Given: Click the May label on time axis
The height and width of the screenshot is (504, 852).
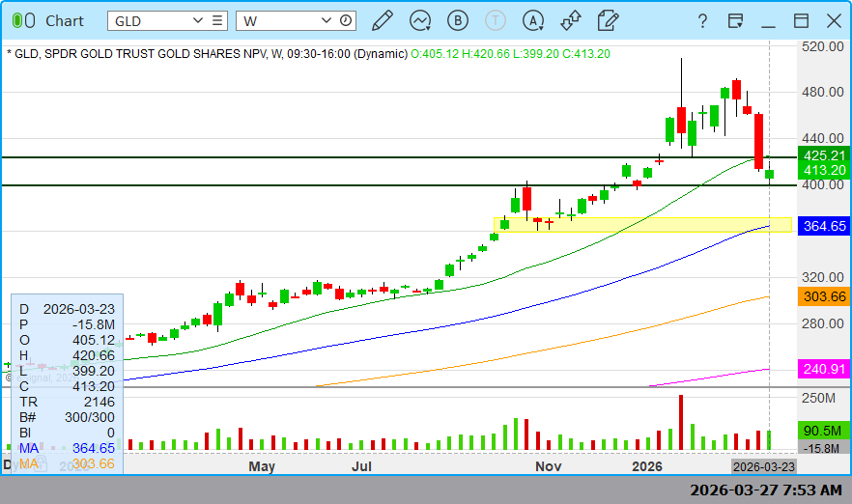Looking at the screenshot, I should click(x=262, y=466).
